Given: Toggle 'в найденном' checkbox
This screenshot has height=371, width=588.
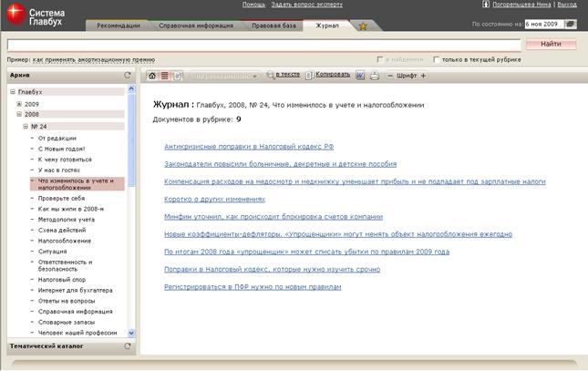Looking at the screenshot, I should tap(379, 59).
